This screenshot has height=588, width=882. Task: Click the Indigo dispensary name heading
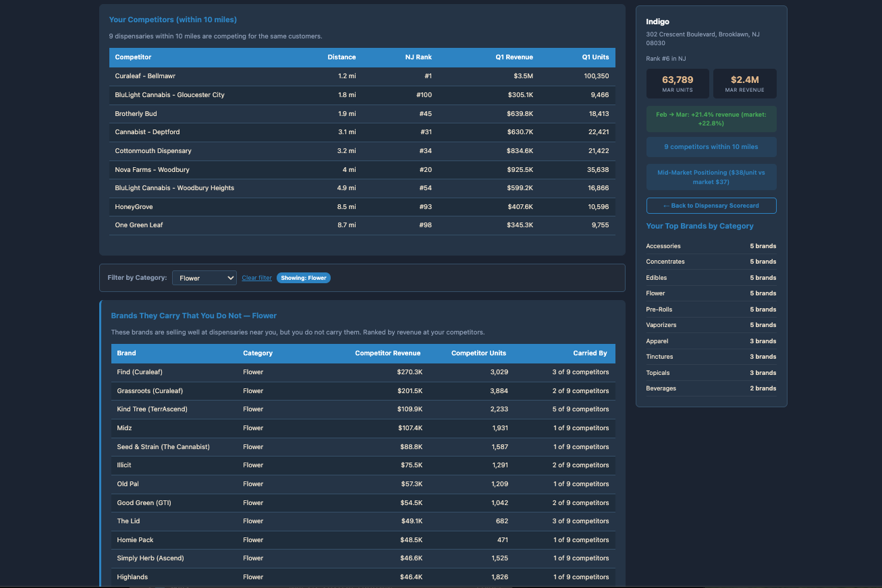coord(658,22)
